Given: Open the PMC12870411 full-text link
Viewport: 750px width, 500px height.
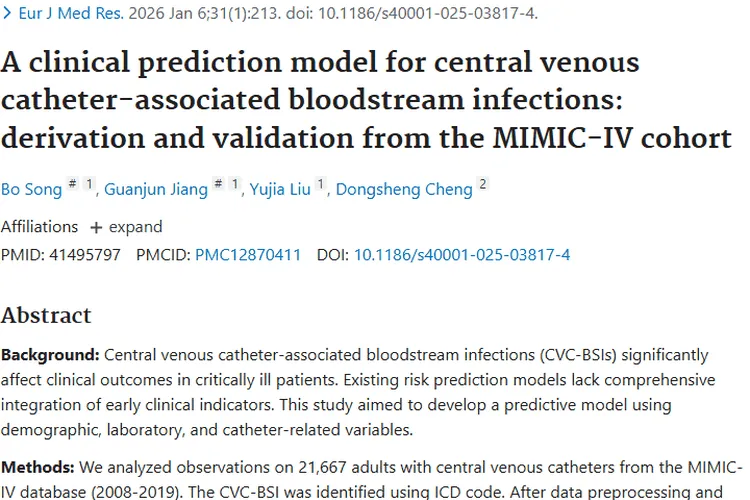Looking at the screenshot, I should coord(248,255).
